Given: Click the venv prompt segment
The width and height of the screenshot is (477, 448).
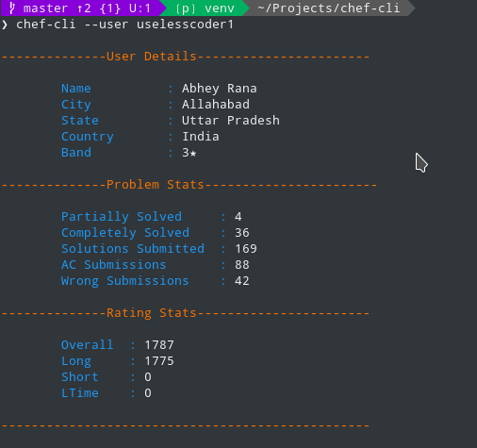Looking at the screenshot, I should (x=205, y=8).
